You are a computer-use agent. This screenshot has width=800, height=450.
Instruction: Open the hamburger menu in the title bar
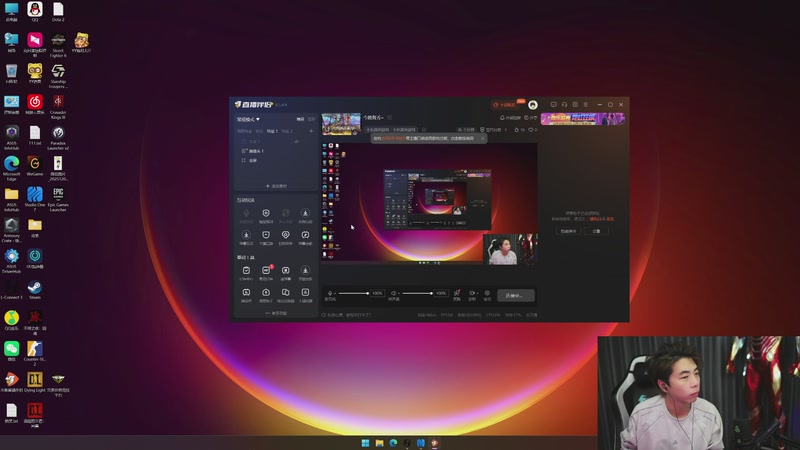pos(586,105)
